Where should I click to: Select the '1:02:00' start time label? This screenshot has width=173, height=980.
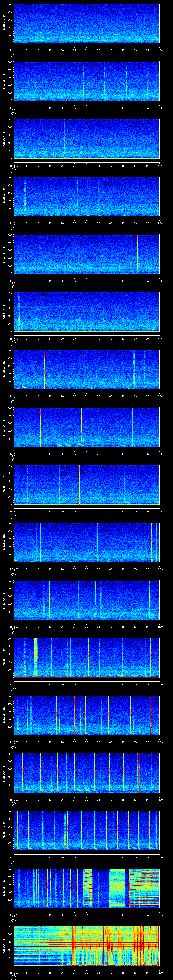(x=14, y=166)
